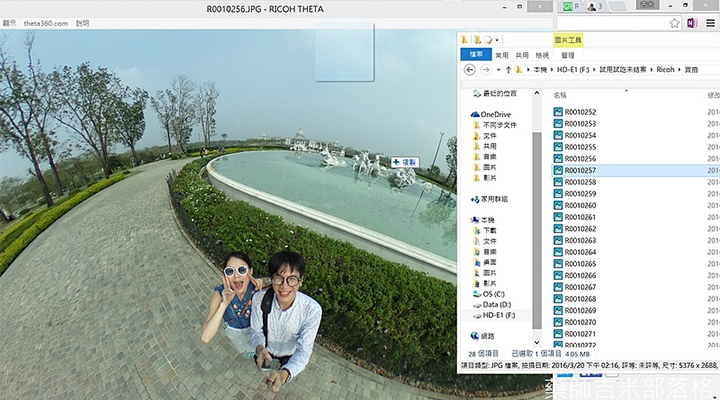This screenshot has height=400, width=720.
Task: Click the navigation pane scrollbar thumb
Action: point(536,230)
